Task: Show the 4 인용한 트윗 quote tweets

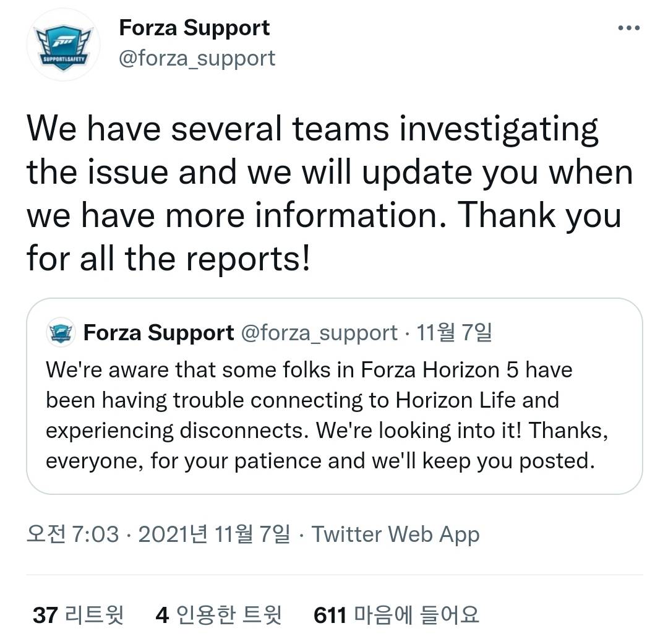Action: pos(219,615)
